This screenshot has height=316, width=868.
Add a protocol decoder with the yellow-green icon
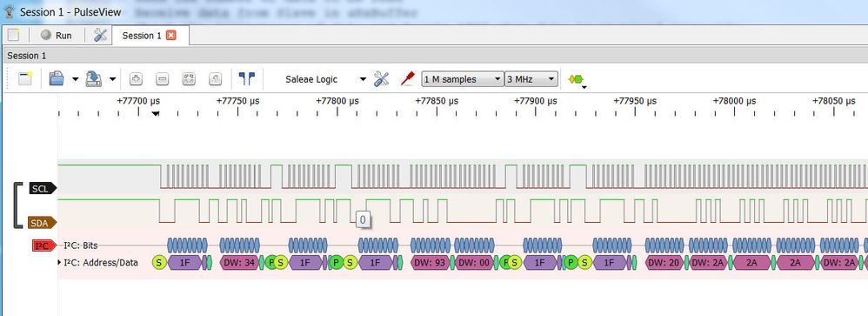coord(577,80)
